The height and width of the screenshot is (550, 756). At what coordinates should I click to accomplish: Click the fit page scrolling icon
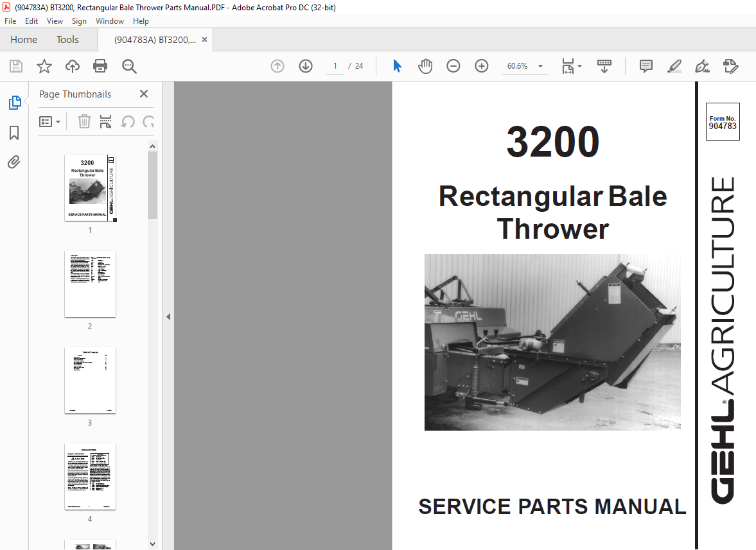tap(568, 66)
